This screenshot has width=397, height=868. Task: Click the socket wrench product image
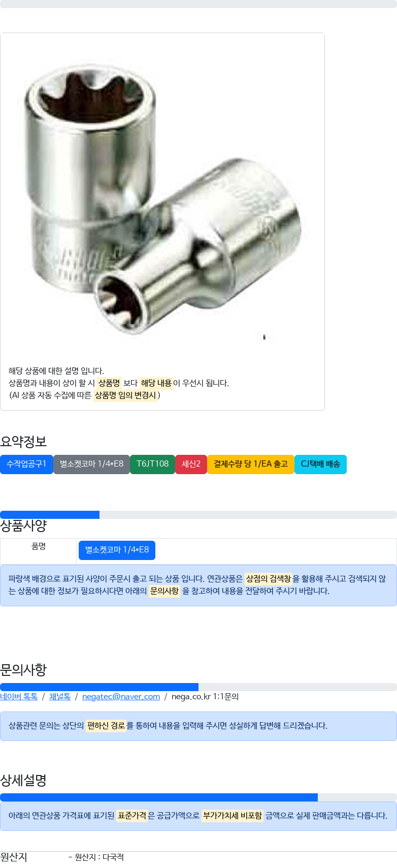click(x=162, y=198)
